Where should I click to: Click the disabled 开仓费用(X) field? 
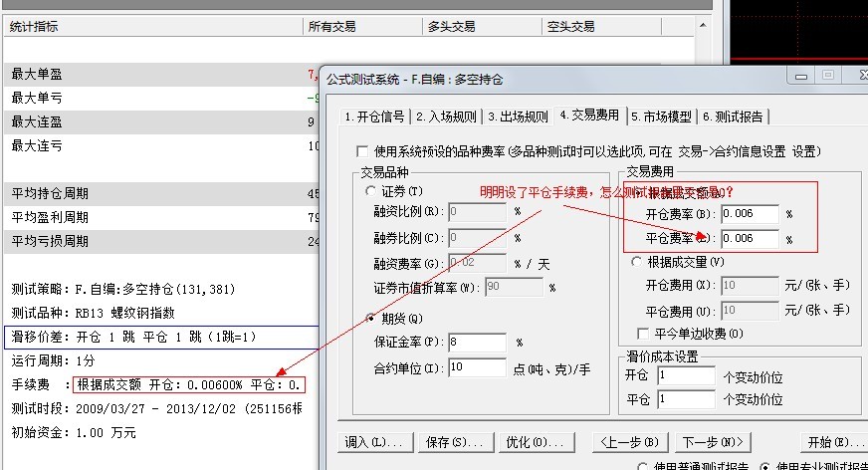pyautogui.click(x=751, y=286)
